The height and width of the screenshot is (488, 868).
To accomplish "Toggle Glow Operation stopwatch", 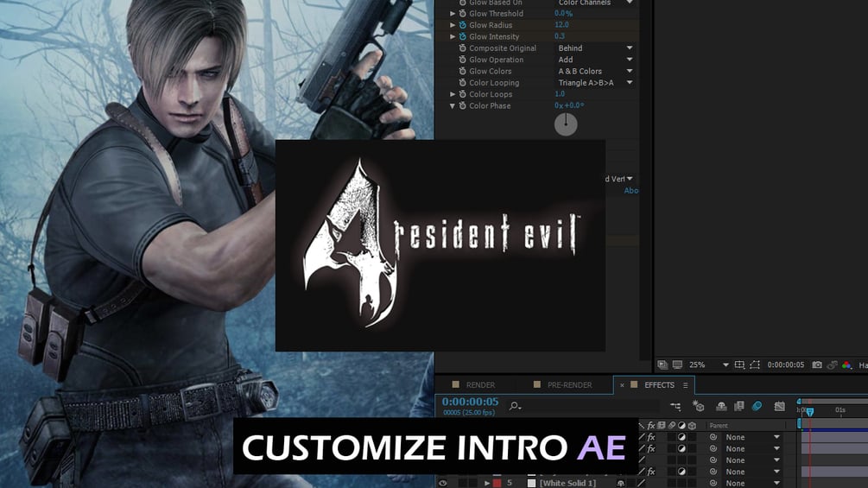I will [x=462, y=60].
